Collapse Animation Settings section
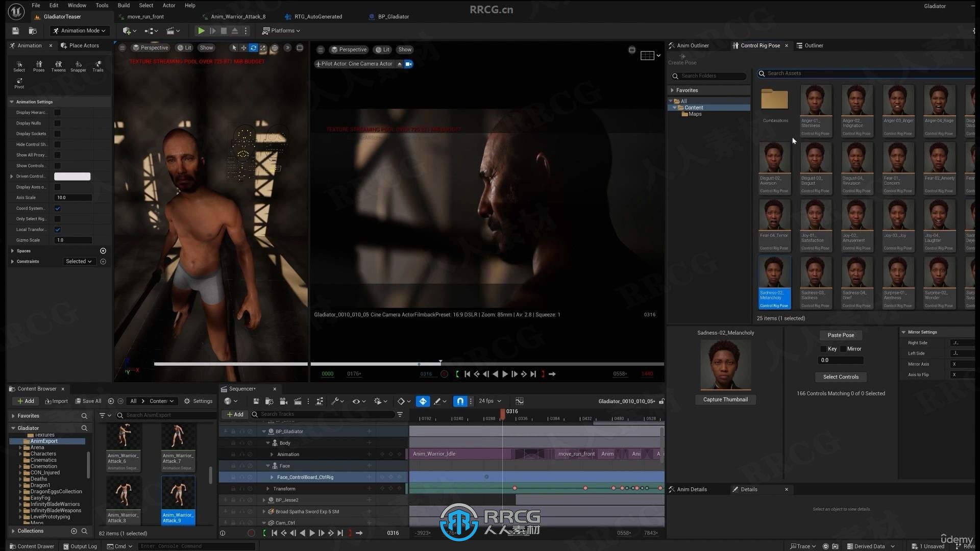Screen dimensions: 980x551 click(x=12, y=102)
